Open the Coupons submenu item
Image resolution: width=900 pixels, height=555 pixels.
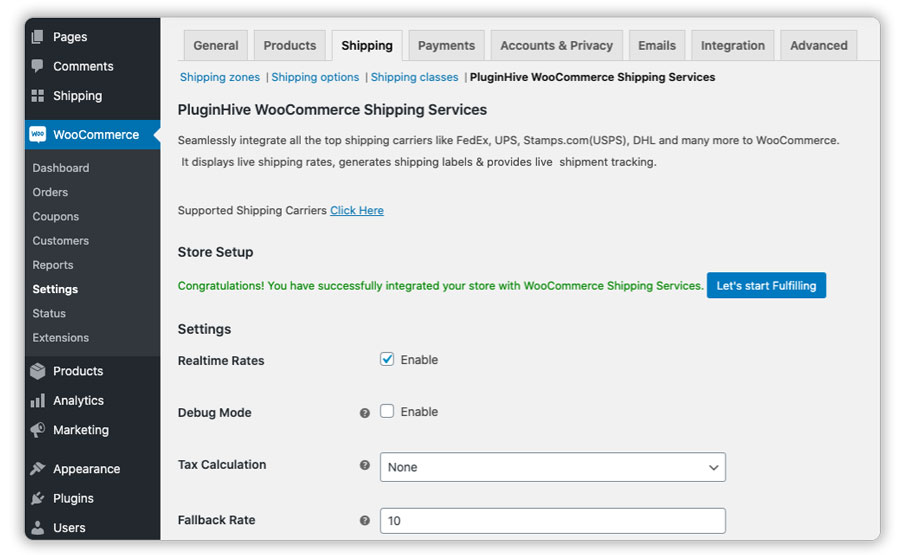(x=56, y=216)
